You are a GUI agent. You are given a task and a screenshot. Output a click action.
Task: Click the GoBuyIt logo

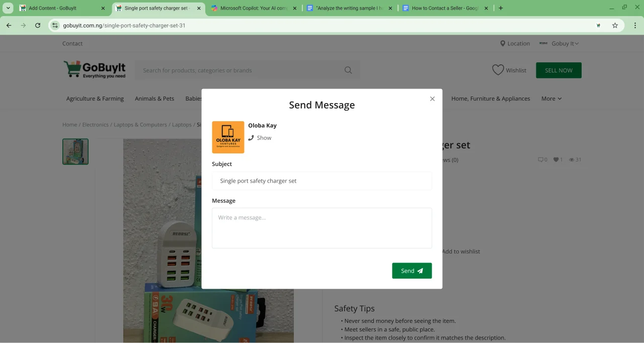pyautogui.click(x=95, y=69)
